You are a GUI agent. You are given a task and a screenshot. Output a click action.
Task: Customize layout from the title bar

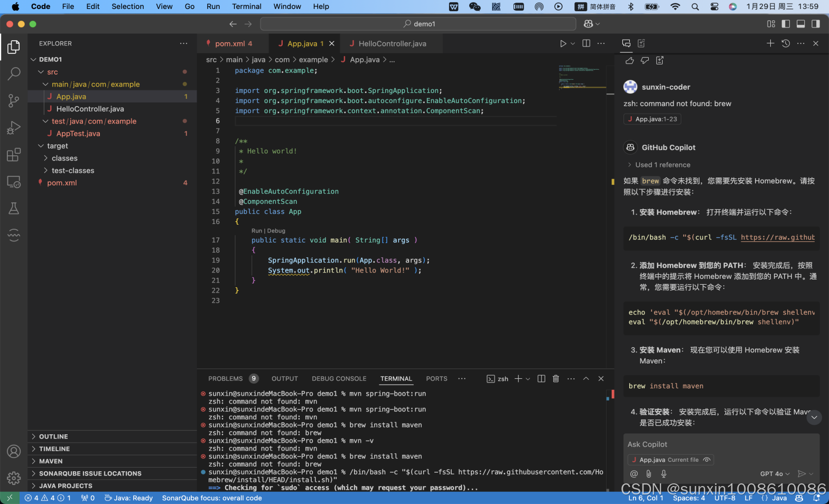(x=771, y=24)
